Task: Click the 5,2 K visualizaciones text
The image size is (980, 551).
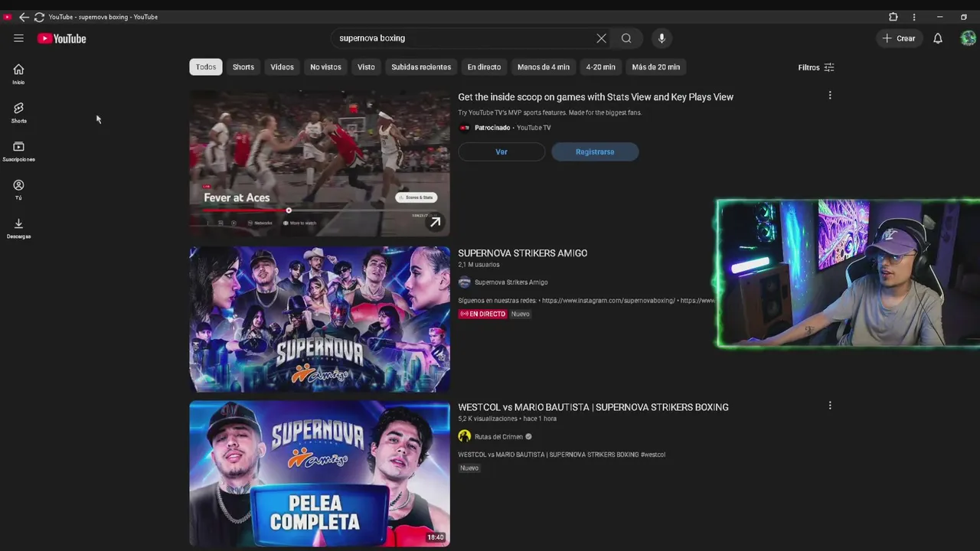Action: tap(487, 419)
